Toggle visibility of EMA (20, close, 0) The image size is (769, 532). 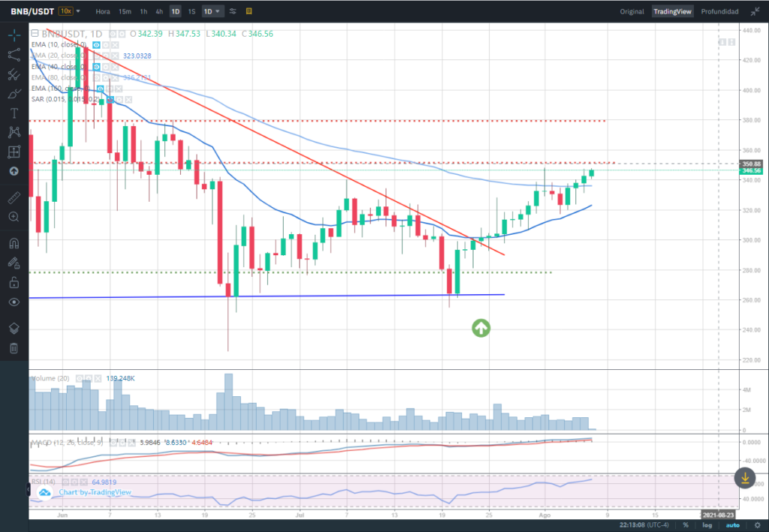[x=97, y=56]
